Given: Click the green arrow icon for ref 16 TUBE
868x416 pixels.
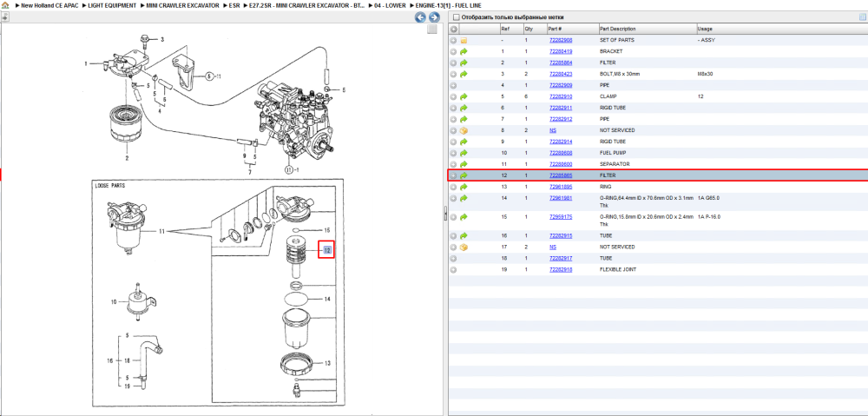Looking at the screenshot, I should (x=464, y=236).
